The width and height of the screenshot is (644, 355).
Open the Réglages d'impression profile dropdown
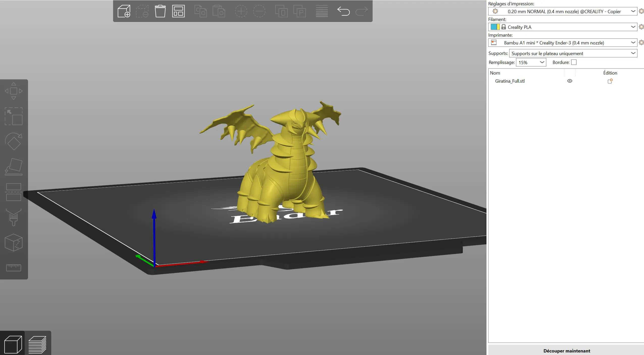point(563,11)
